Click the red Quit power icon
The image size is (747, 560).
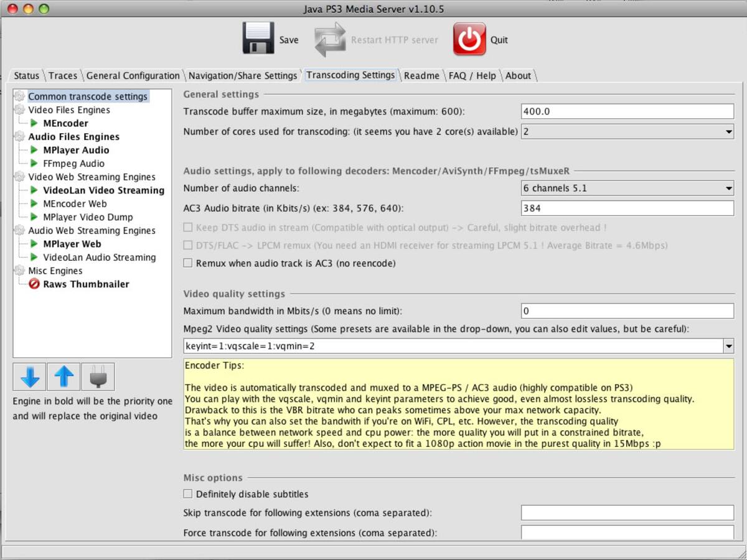469,39
